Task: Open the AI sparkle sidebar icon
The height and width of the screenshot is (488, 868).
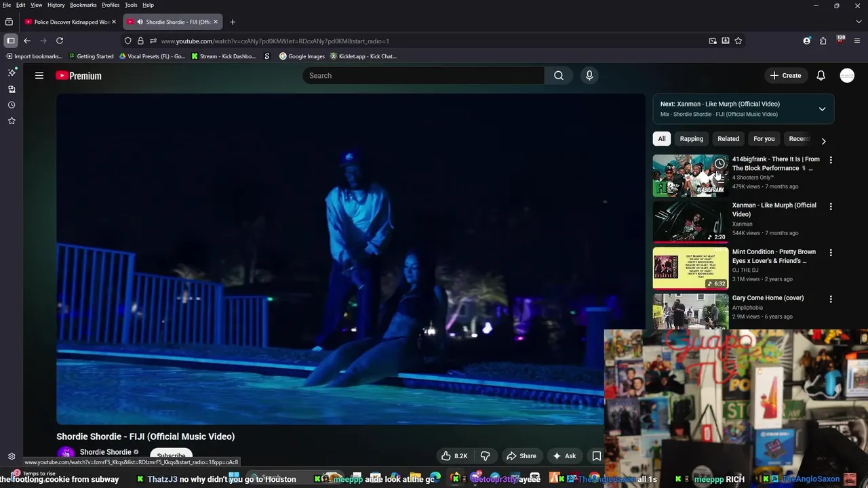Action: 12,73
